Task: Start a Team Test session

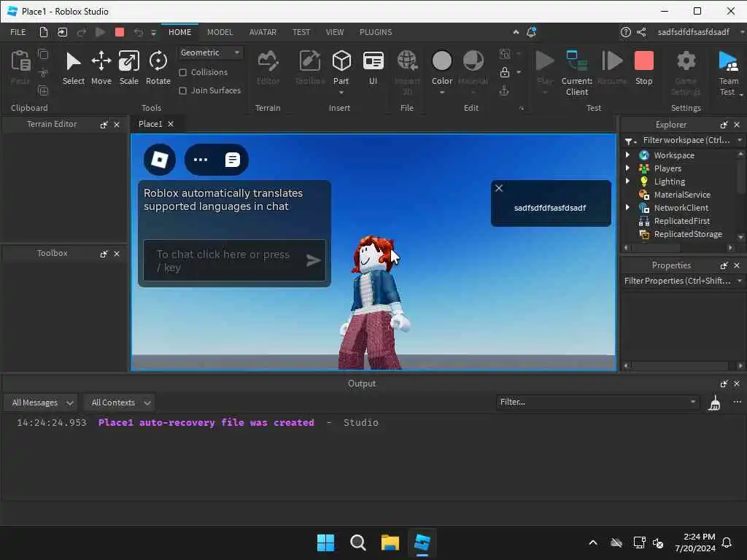Action: (729, 72)
